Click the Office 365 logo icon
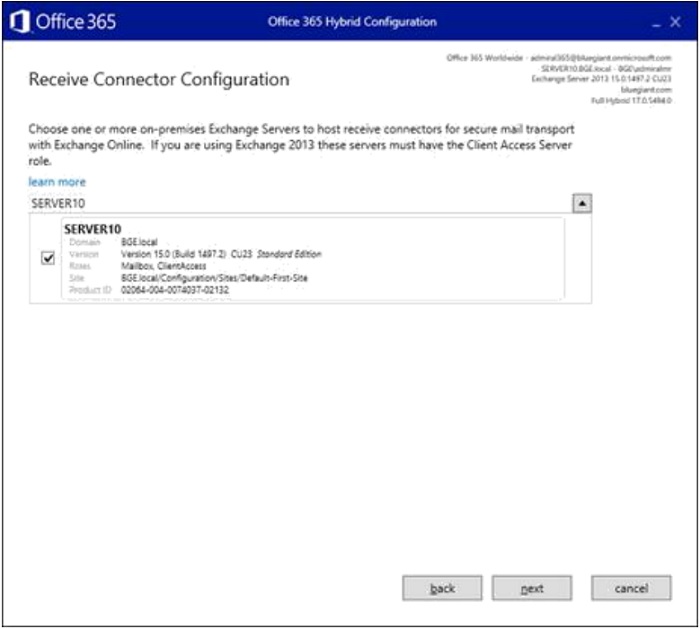The height and width of the screenshot is (629, 700). (x=20, y=21)
